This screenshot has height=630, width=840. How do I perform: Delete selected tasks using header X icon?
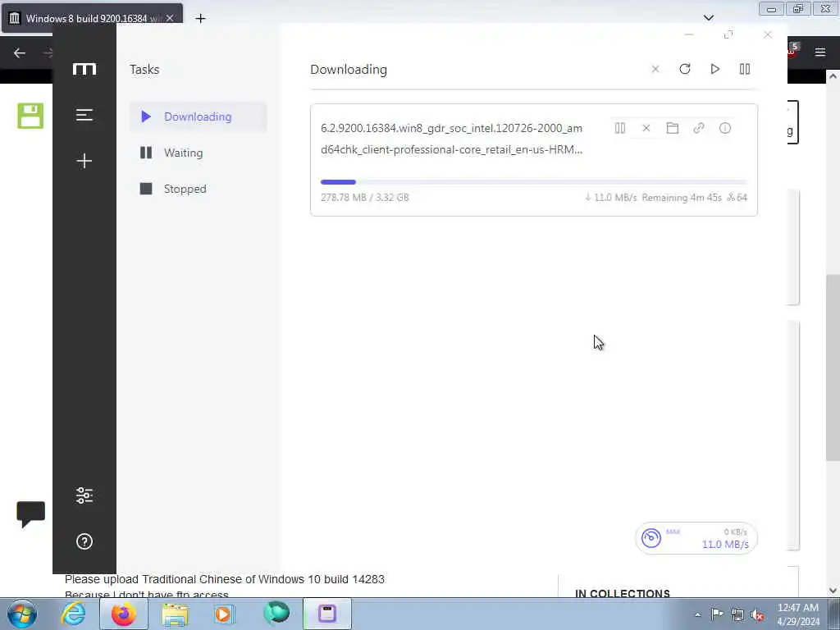coord(655,69)
